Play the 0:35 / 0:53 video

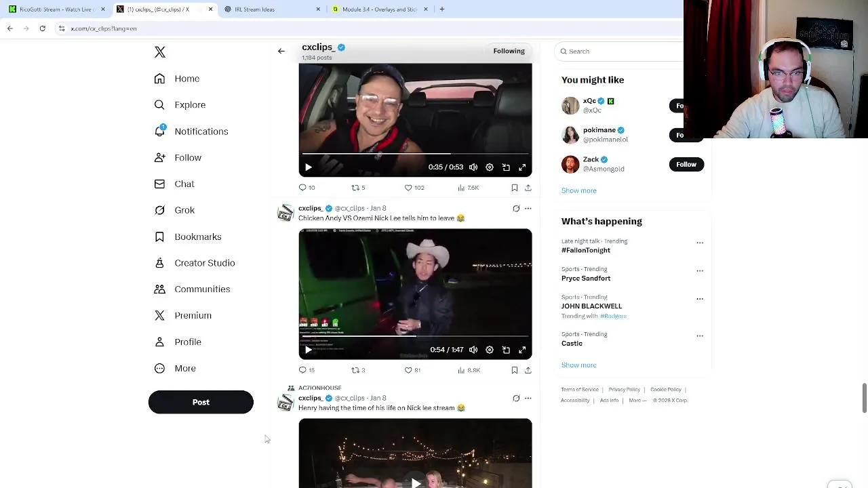click(x=308, y=167)
